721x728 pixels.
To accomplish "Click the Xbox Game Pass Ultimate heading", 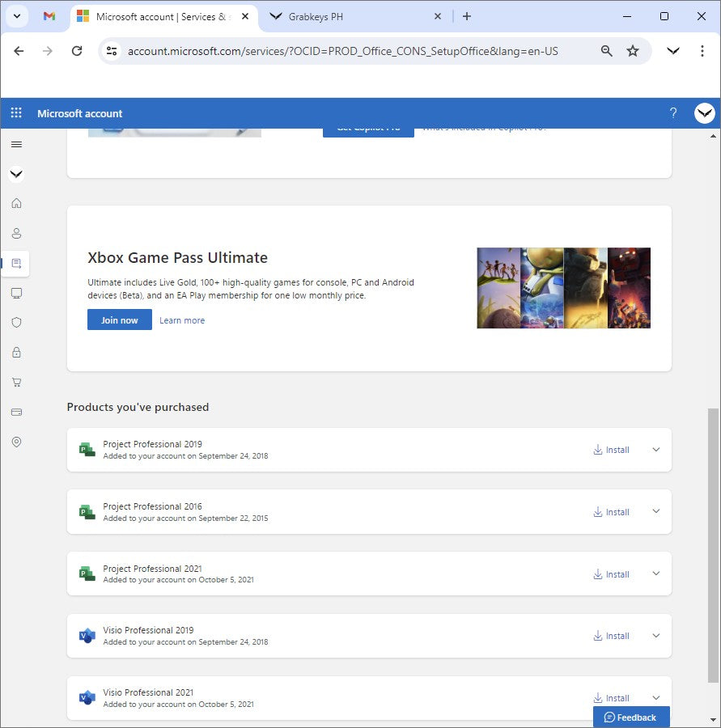I will tap(177, 258).
